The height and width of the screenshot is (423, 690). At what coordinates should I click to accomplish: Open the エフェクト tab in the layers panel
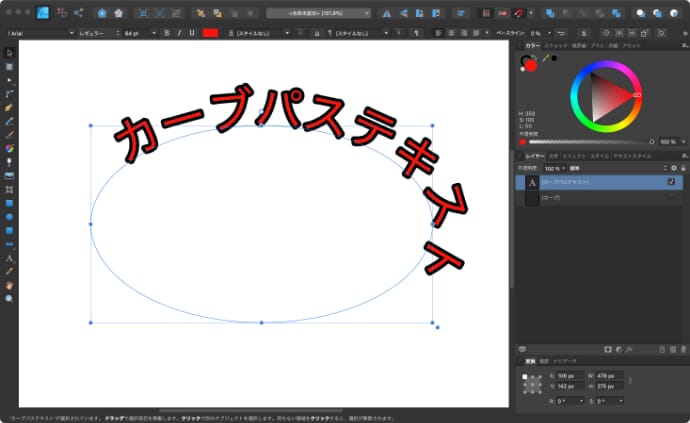(x=575, y=156)
